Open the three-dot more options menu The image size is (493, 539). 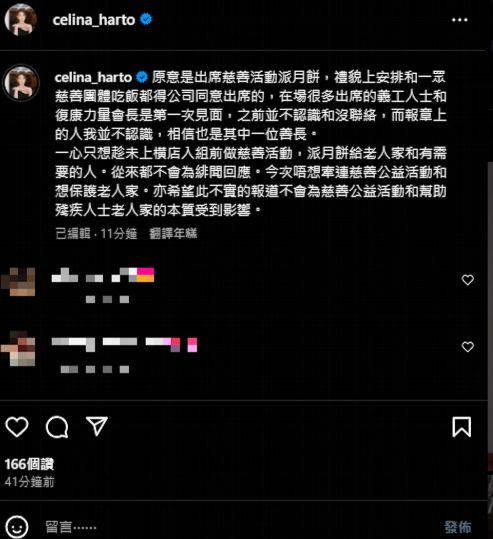459,20
